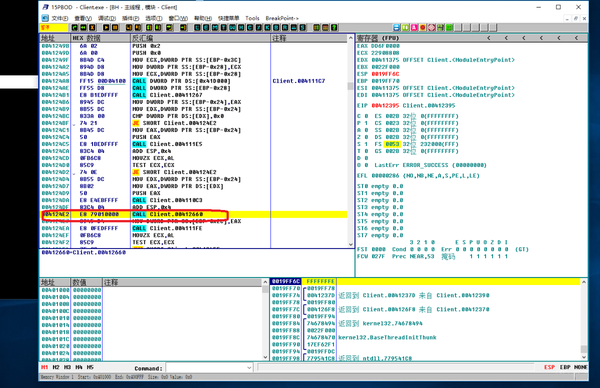Screen dimensions: 600x388
Task: Click inside the Command input field
Action: coord(206,368)
